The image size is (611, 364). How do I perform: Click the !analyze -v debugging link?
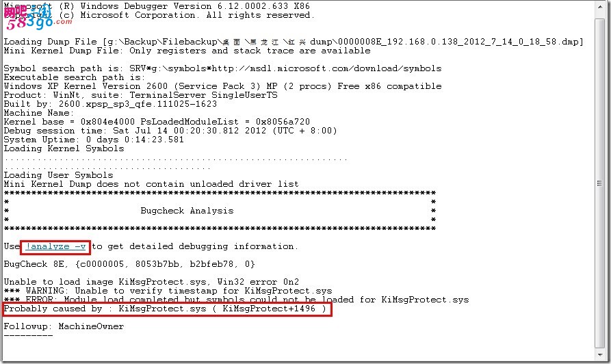pos(55,247)
